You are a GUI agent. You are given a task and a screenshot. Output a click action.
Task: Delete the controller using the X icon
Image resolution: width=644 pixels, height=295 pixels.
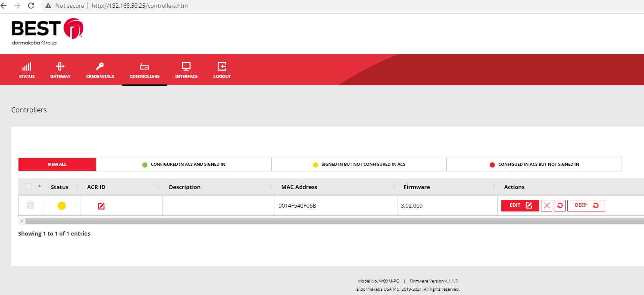(546, 205)
